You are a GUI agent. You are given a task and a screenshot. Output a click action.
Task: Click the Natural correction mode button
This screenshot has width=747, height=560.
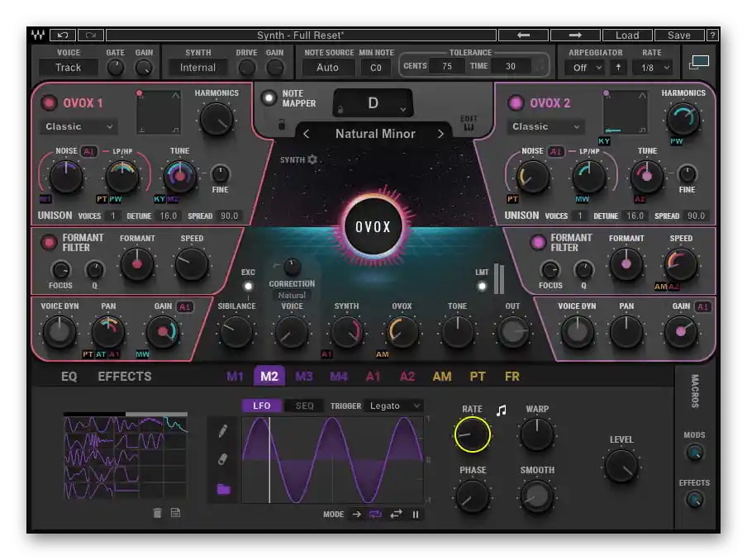click(292, 295)
